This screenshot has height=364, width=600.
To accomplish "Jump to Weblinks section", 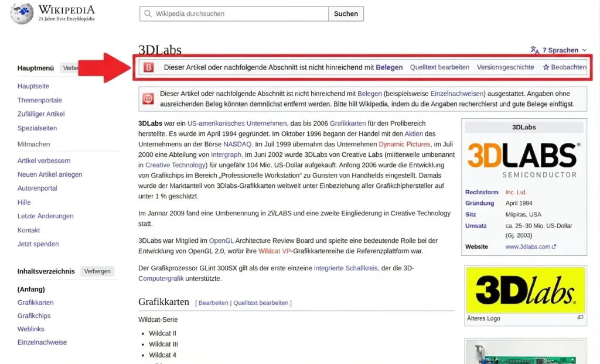I will tap(30, 329).
